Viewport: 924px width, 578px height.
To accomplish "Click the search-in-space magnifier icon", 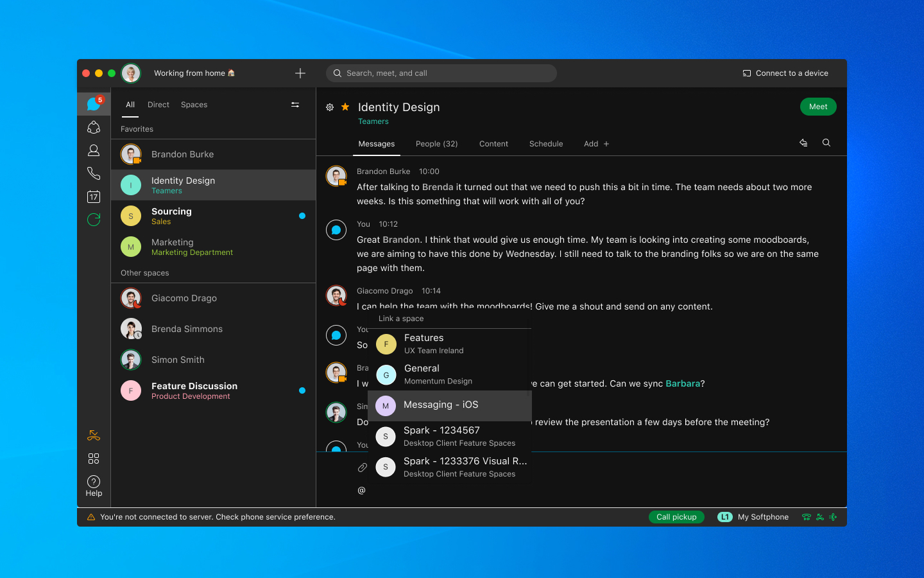I will click(826, 143).
